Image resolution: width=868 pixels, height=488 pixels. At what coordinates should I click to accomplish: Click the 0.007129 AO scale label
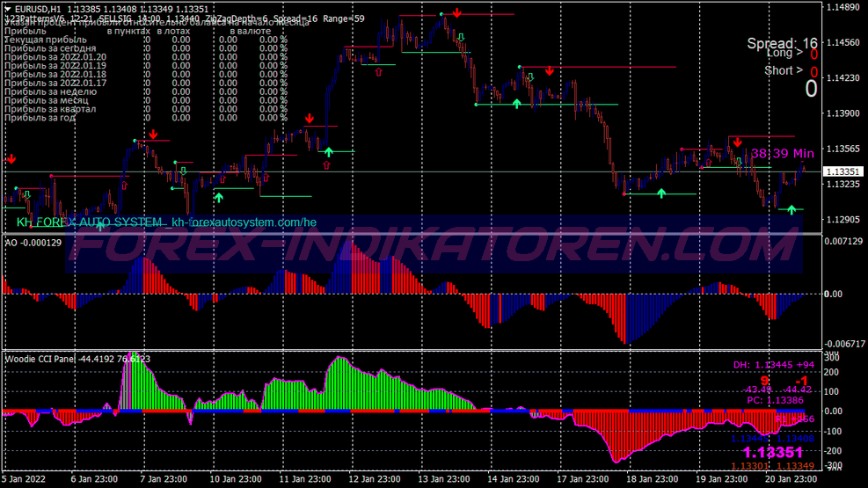(843, 241)
